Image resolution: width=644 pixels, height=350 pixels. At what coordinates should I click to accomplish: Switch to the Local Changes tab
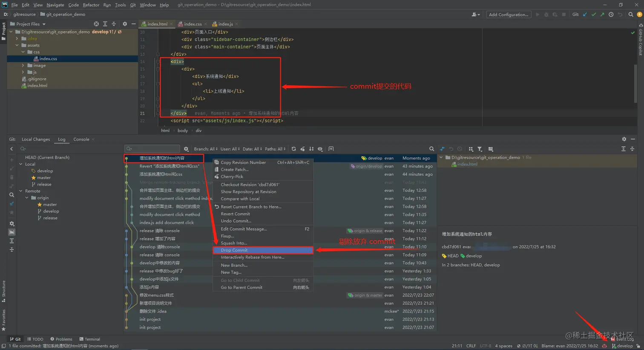[36, 139]
